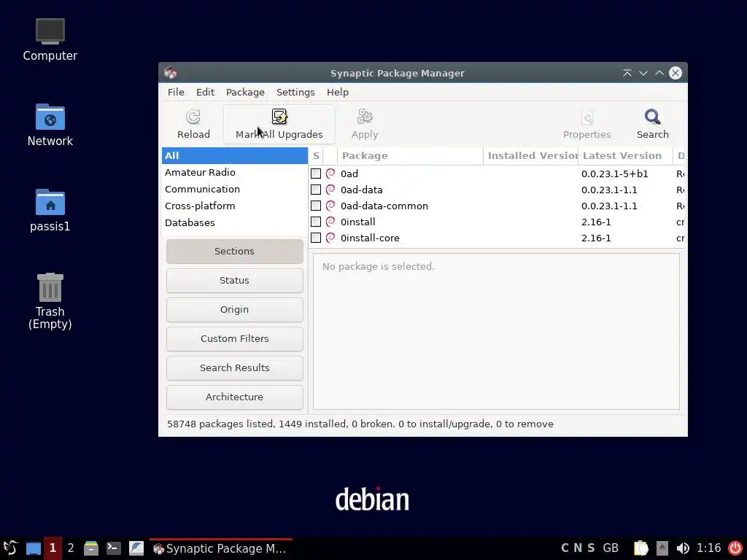The height and width of the screenshot is (560, 747).
Task: Open the File menu
Action: [x=176, y=92]
